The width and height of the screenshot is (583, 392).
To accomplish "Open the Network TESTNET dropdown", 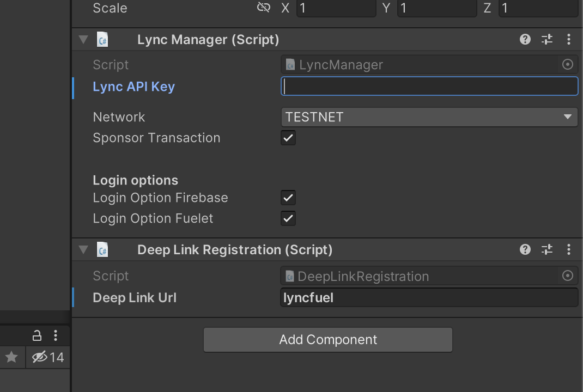I will tap(429, 117).
